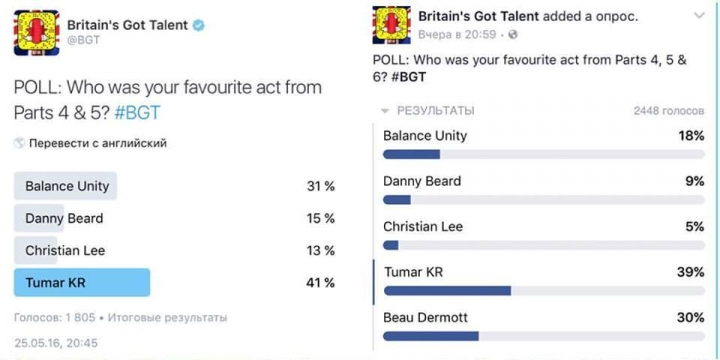Click the globe icon next to Перевести
Screen dimensions: 720x360
pos(19,143)
